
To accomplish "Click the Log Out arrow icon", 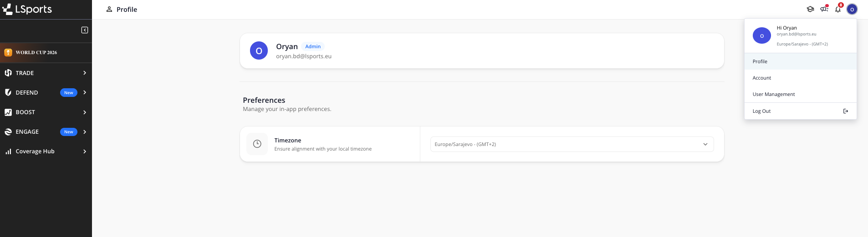I will (846, 111).
